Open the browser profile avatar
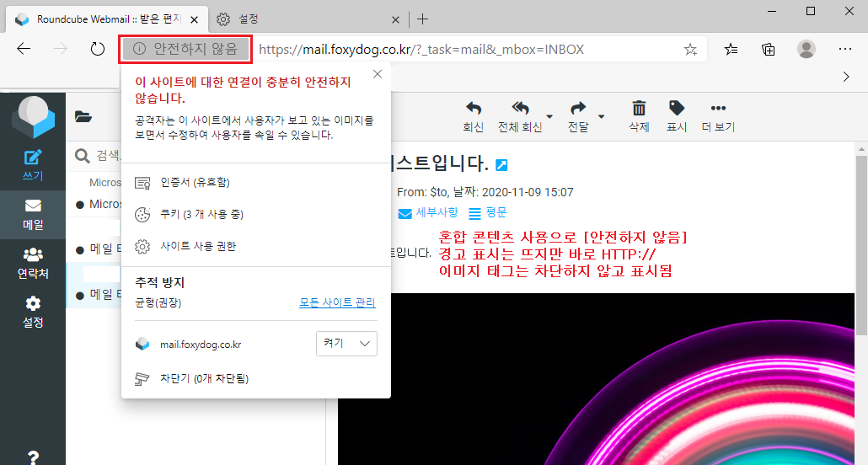This screenshot has height=465, width=868. tap(806, 49)
